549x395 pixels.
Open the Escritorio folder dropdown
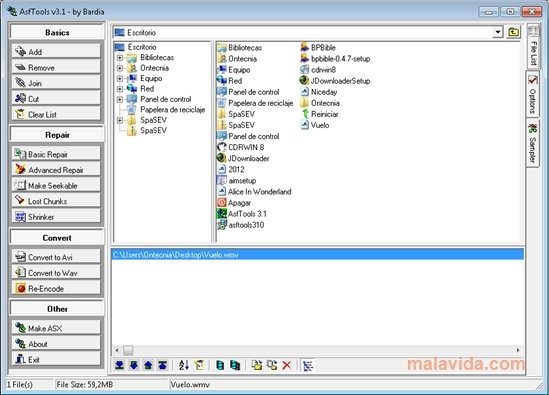click(498, 33)
